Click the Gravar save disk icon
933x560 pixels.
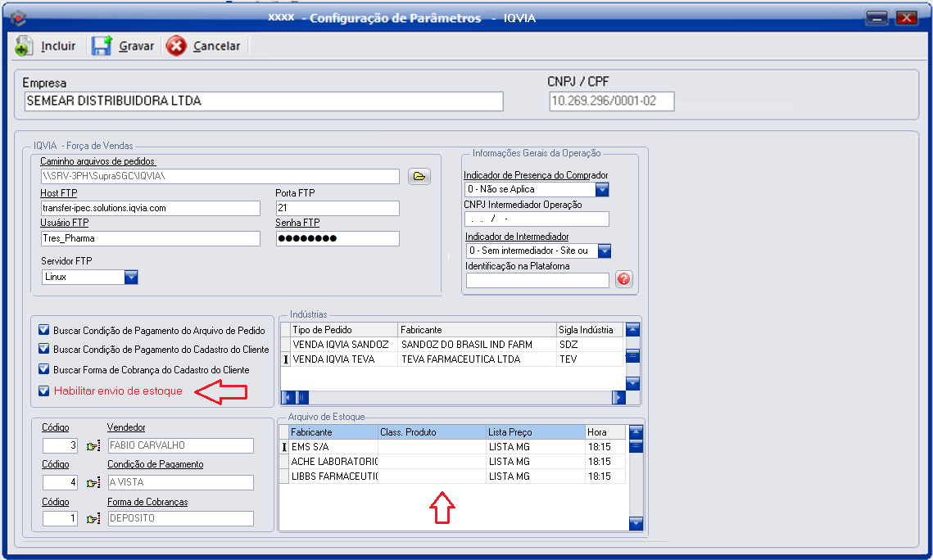click(102, 46)
